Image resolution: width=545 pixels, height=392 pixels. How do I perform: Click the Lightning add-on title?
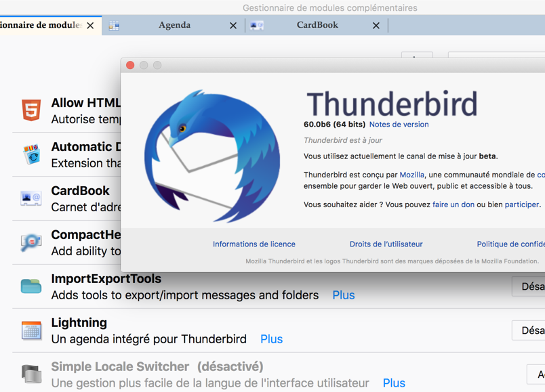(79, 322)
